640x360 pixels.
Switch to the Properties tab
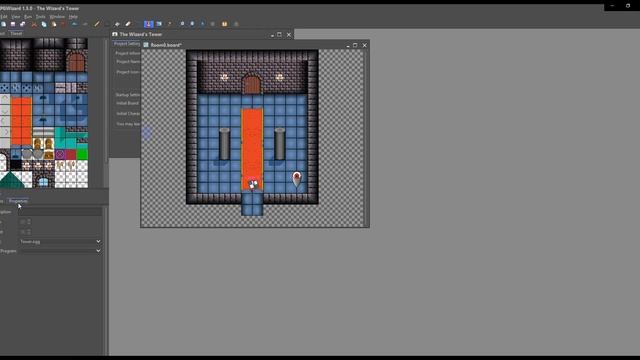click(x=18, y=201)
